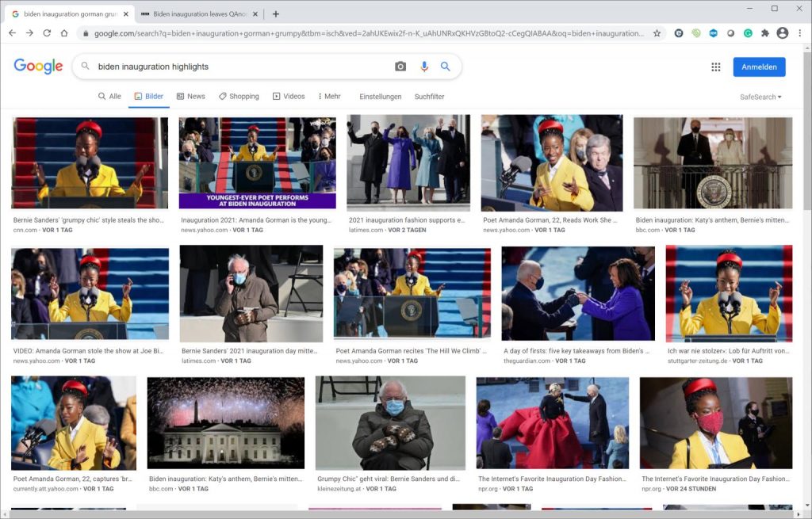
Task: Click the search by image camera icon
Action: (x=400, y=67)
